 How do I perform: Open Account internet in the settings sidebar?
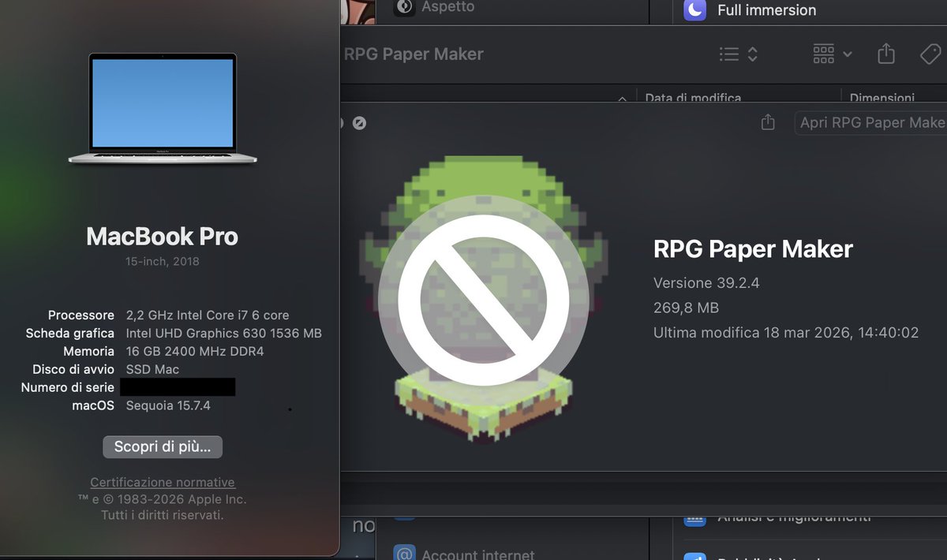[478, 554]
